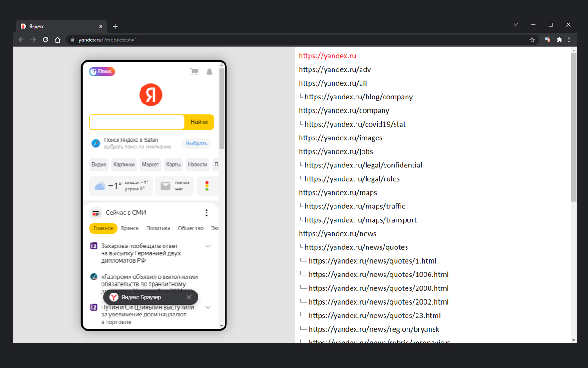Click the Safari compass icon

coord(96,143)
